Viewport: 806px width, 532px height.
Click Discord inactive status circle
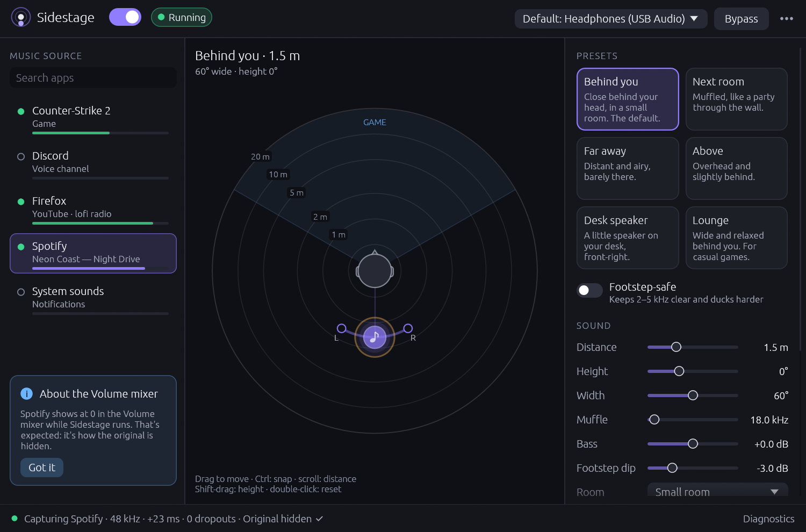[21, 156]
